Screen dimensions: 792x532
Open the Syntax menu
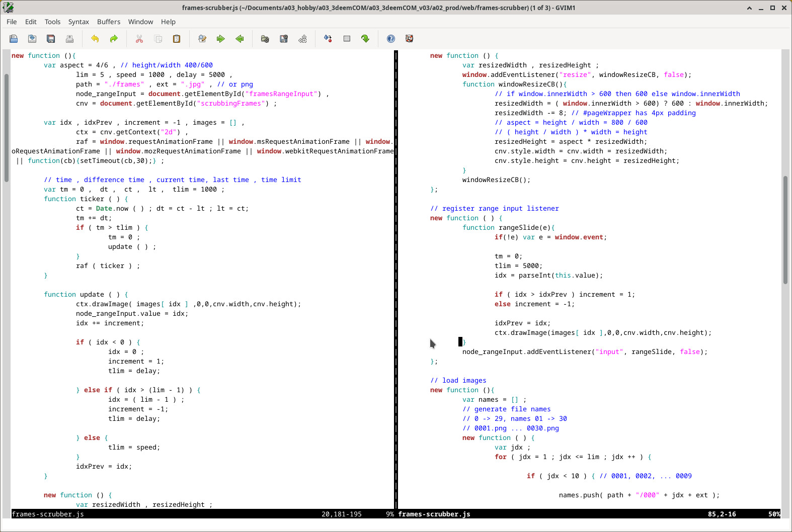pos(78,22)
